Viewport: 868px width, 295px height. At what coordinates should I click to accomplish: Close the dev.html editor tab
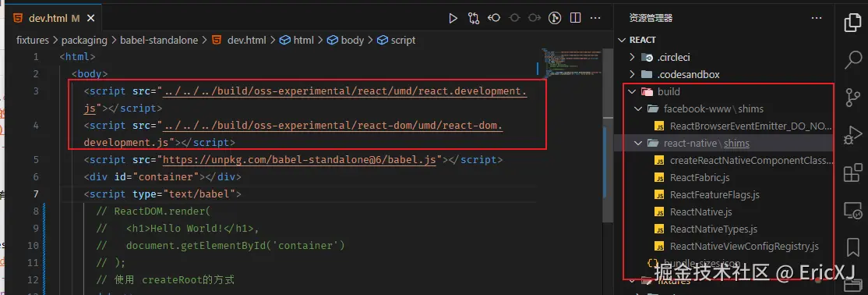pyautogui.click(x=91, y=18)
